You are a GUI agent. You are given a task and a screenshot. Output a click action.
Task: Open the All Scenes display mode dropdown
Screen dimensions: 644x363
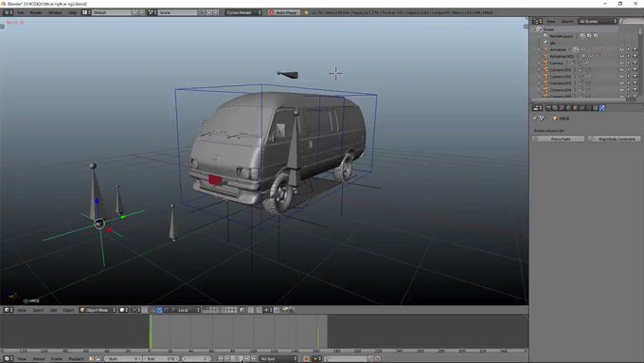598,21
